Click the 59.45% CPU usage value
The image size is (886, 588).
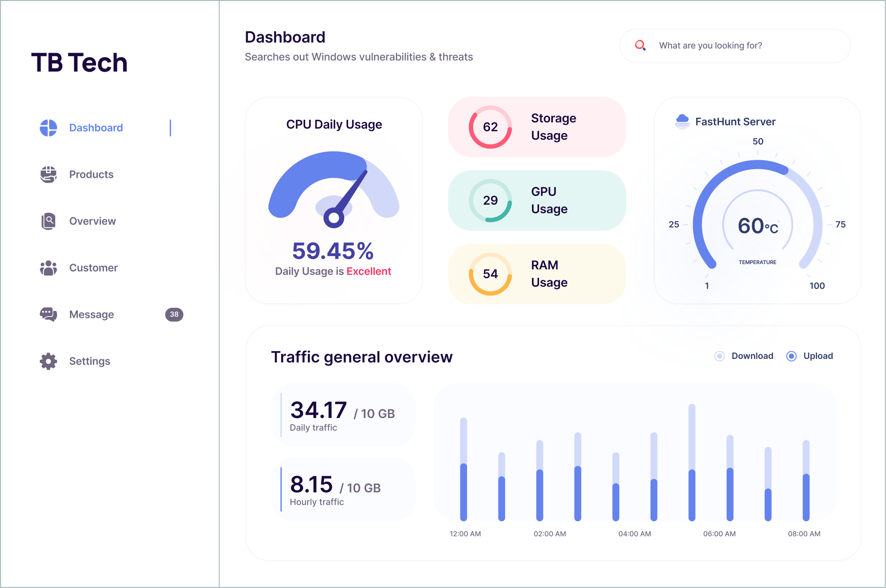333,251
